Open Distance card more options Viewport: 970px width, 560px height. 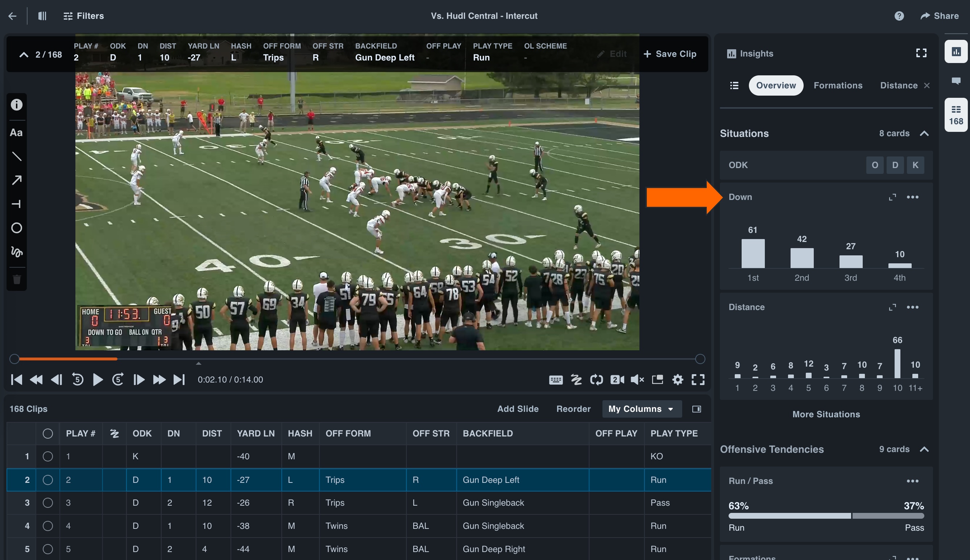click(x=912, y=307)
